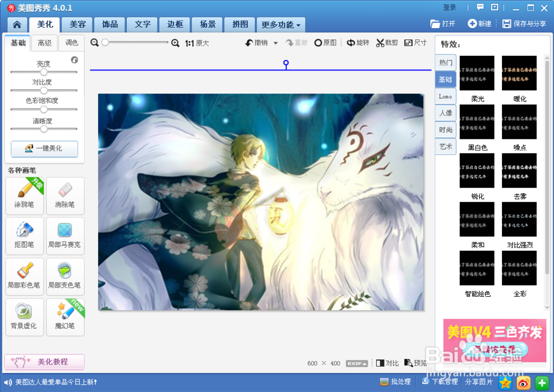Click the 对比度 contrast slider handle
This screenshot has width=554, height=392.
pos(44,90)
